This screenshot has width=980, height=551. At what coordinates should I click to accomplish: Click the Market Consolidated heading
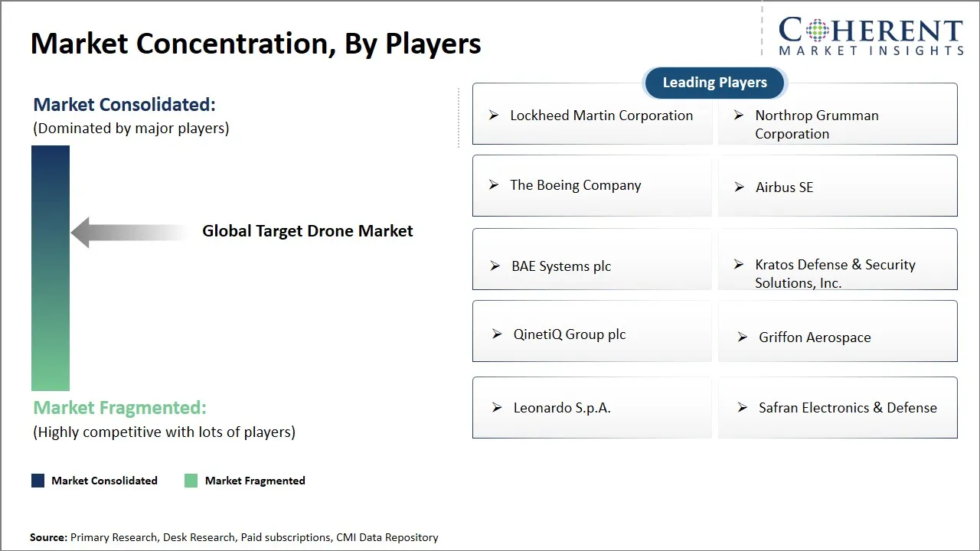[125, 105]
